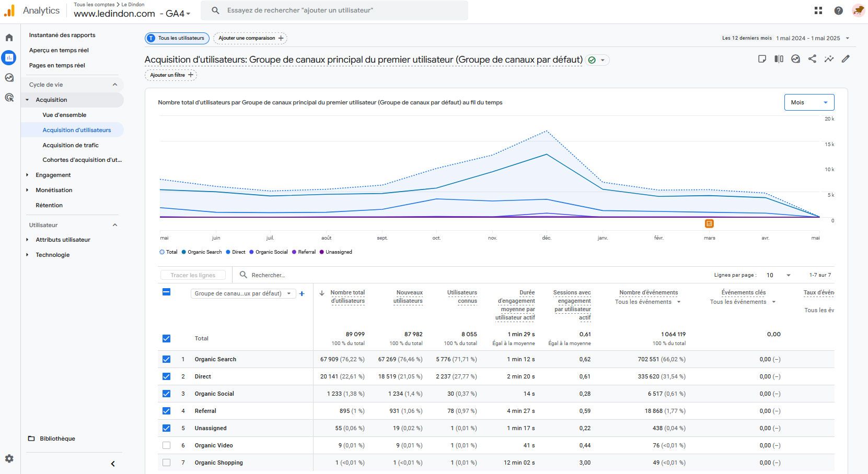Toggle the Total row checkbox
The height and width of the screenshot is (474, 868).
click(x=166, y=338)
